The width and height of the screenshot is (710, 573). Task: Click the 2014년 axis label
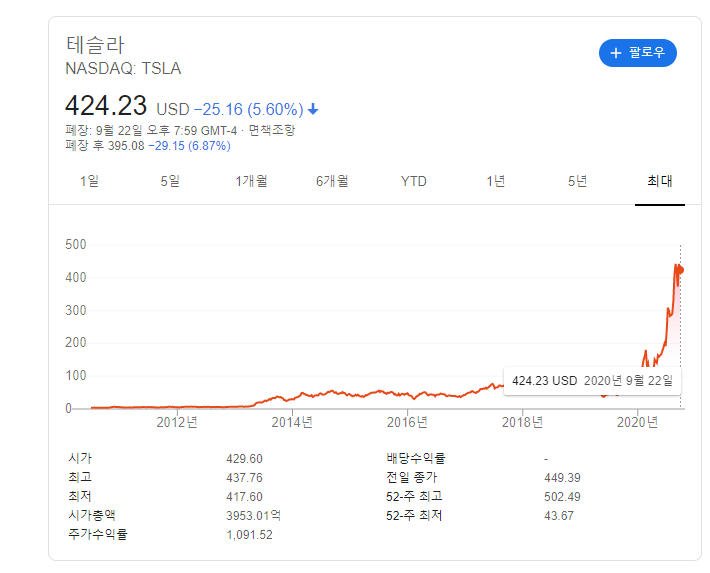[x=292, y=422]
